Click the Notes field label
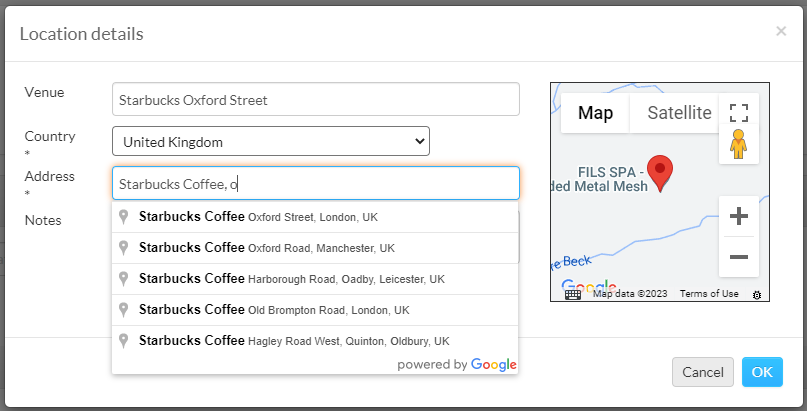This screenshot has height=411, width=807. (x=43, y=220)
